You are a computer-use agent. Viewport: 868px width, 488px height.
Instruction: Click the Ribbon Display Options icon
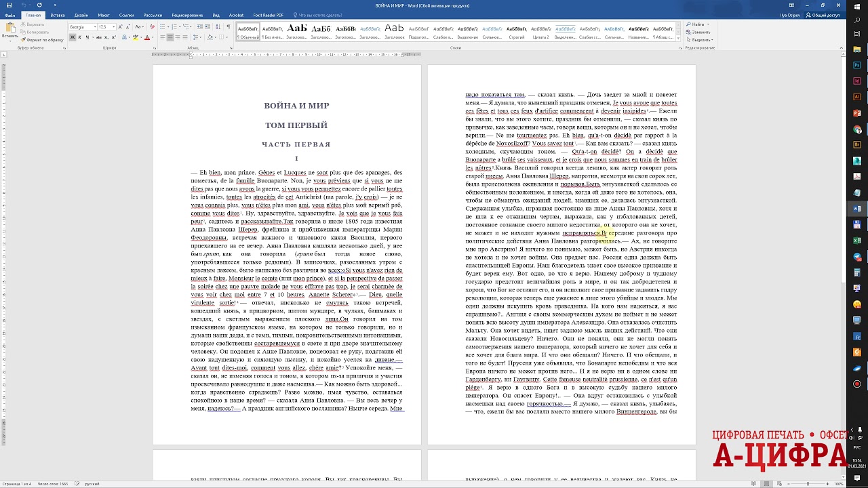791,5
